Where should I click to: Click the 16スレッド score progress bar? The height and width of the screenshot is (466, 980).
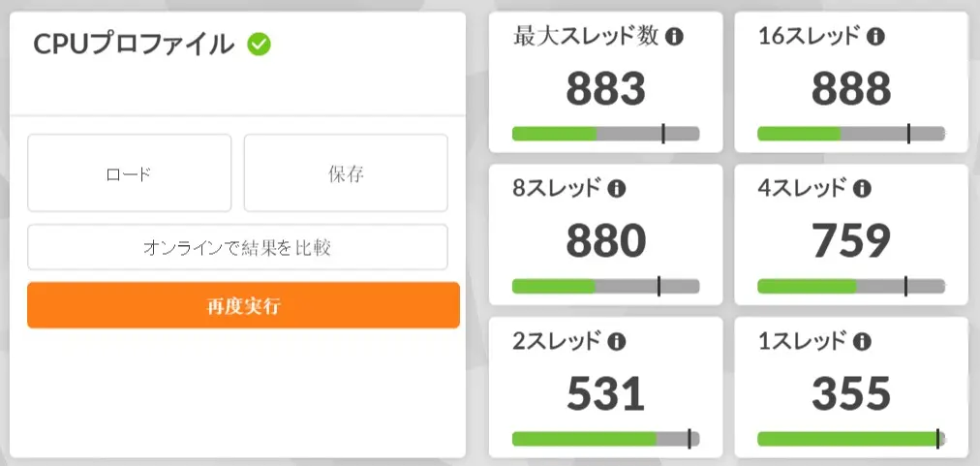click(851, 134)
